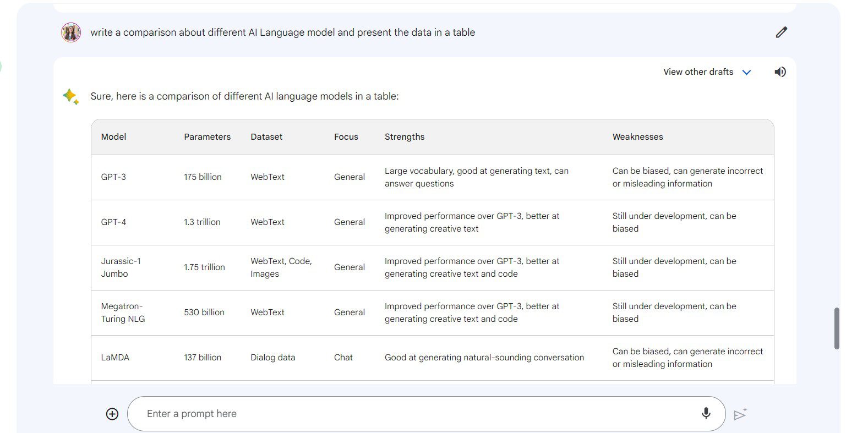Click the Large vocabulary strengths cell
The width and height of the screenshot is (868, 433).
click(477, 177)
